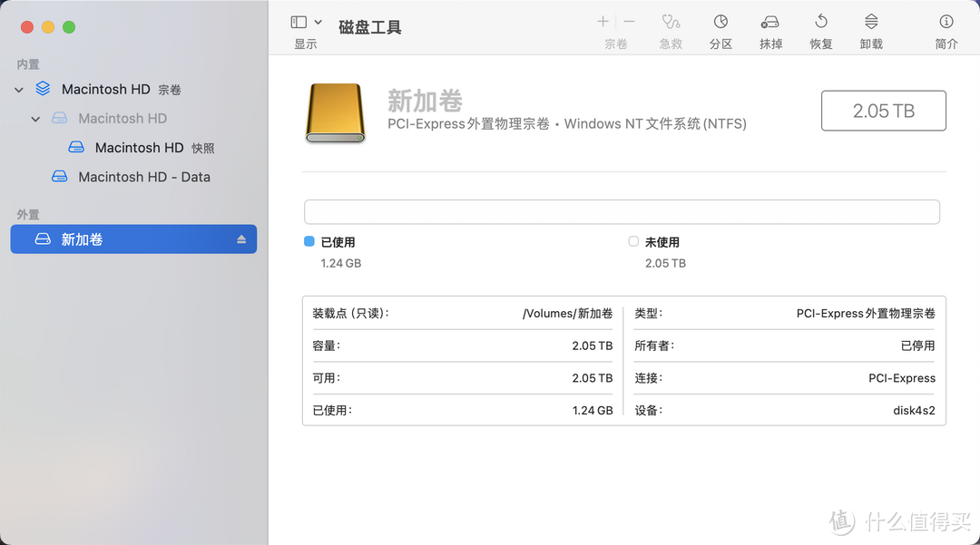Click the Macintosh HD 快照 disk icon
This screenshot has width=980, height=545.
76,147
